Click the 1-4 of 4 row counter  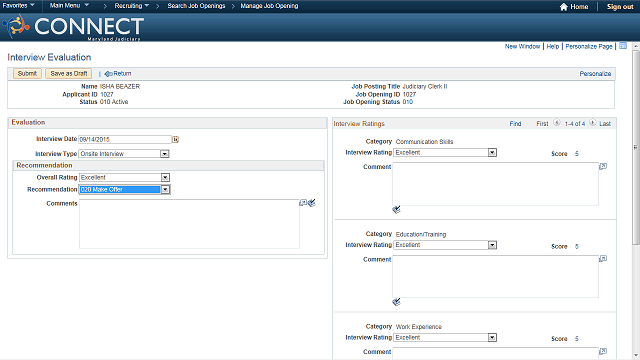click(575, 124)
